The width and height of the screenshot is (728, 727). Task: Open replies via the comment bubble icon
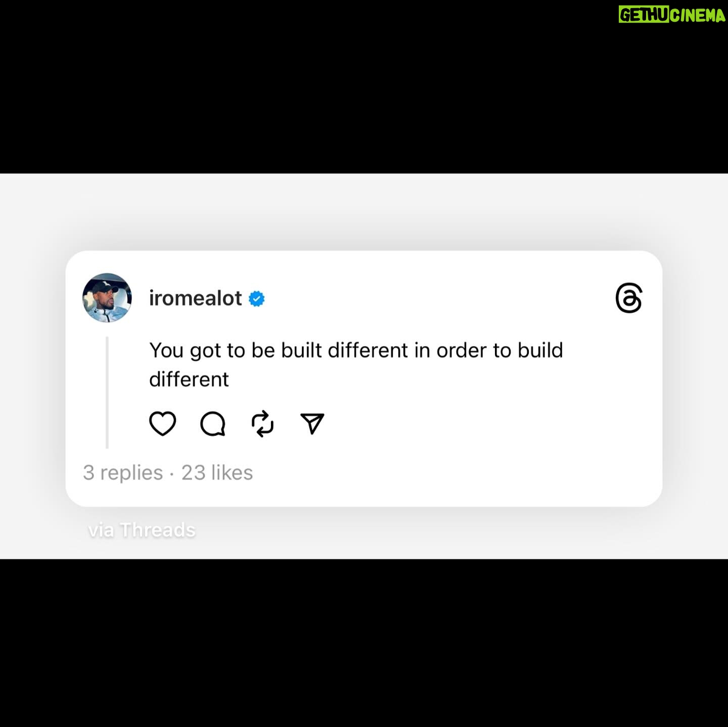(213, 424)
